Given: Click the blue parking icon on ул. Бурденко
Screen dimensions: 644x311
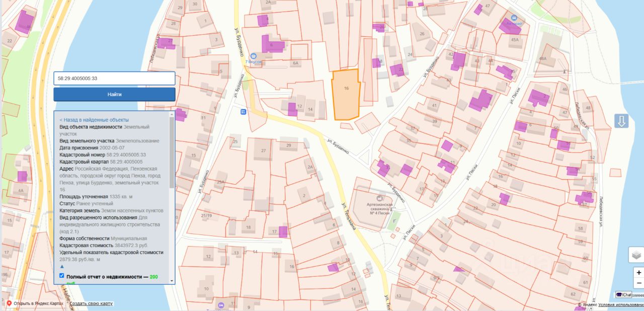Looking at the screenshot, I should coord(244,111).
